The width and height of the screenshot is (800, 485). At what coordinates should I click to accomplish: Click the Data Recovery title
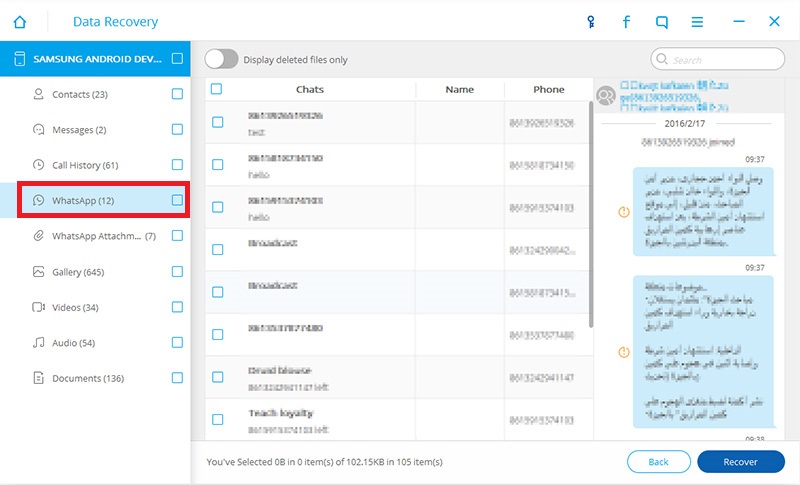point(115,22)
